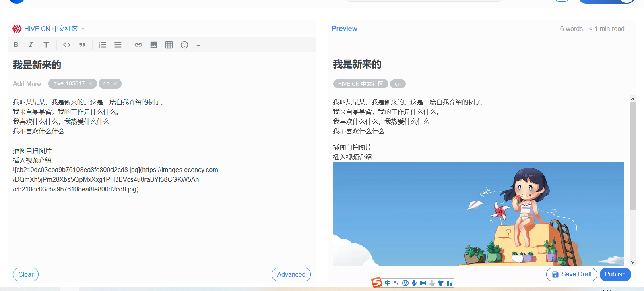Insert an image with picture icon
The width and height of the screenshot is (644, 291).
point(154,45)
